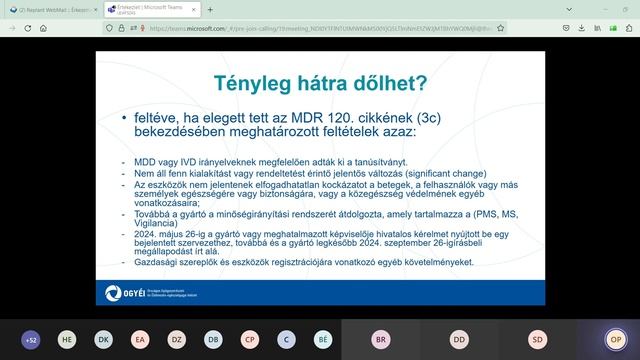This screenshot has height=360, width=640.
Task: Open the Library bookmarks and history icon
Action: point(597,28)
